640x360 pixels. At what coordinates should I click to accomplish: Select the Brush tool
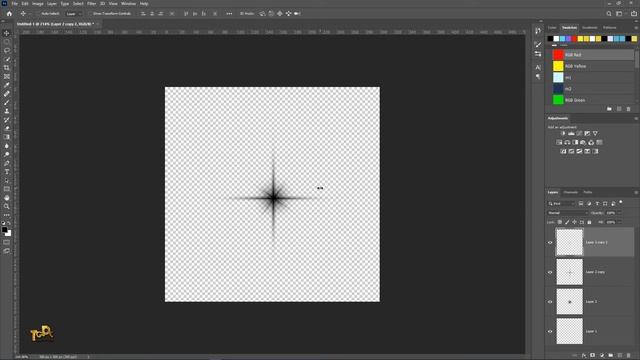tap(7, 102)
